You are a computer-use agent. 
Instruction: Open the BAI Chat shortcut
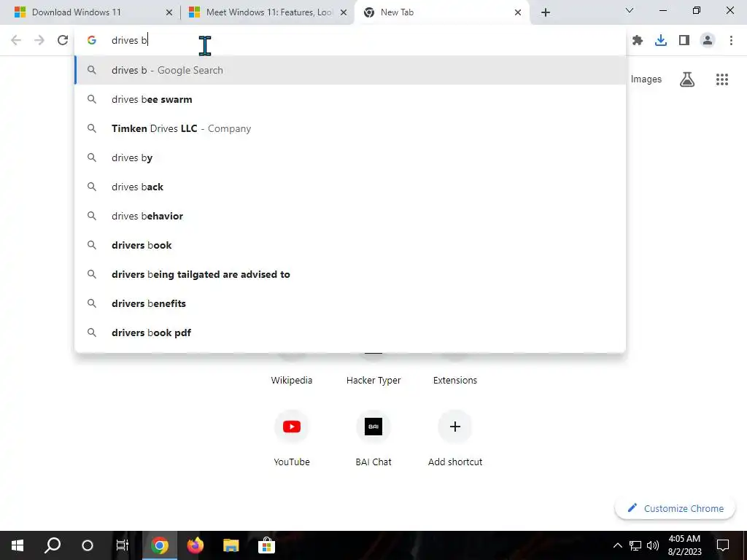pos(373,438)
